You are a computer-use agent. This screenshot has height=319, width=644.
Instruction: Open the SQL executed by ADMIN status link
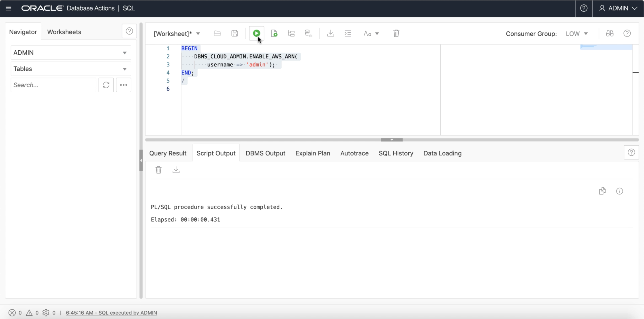[x=111, y=313]
